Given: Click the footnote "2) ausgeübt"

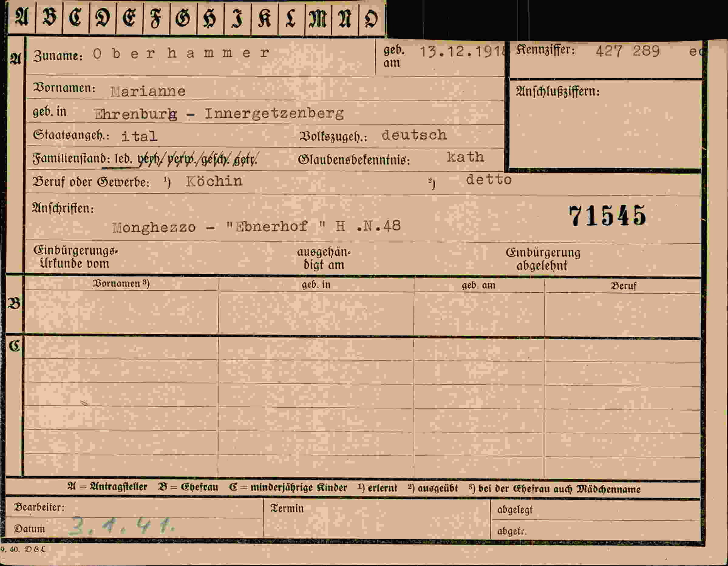Looking at the screenshot, I should (x=433, y=488).
